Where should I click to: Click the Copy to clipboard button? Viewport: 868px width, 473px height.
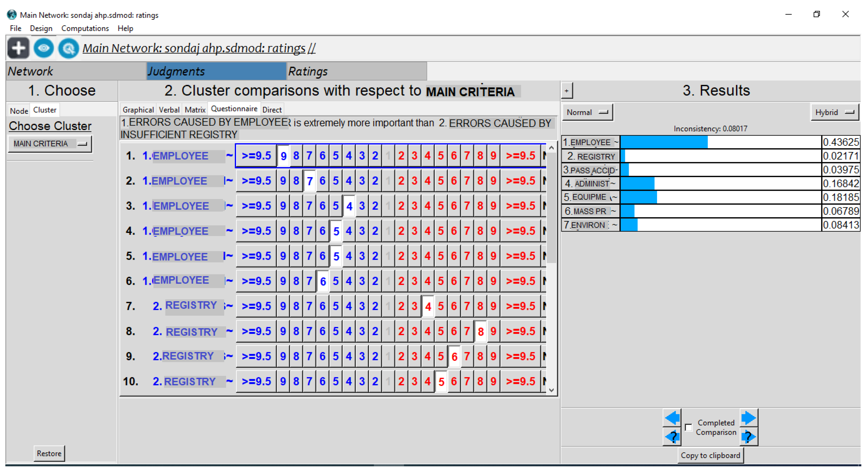(x=710, y=455)
